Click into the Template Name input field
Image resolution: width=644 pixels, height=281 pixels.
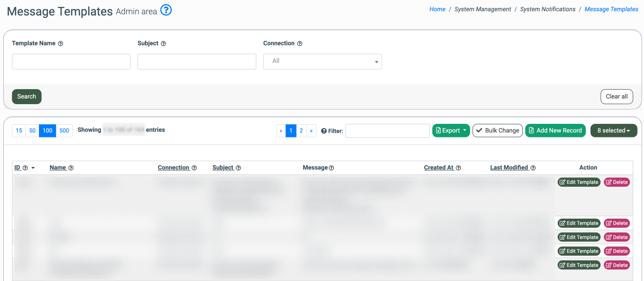point(71,61)
